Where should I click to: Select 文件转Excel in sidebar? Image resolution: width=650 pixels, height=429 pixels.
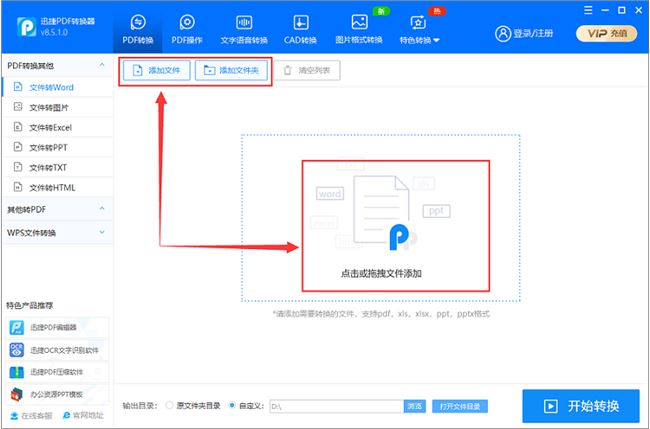pos(58,127)
